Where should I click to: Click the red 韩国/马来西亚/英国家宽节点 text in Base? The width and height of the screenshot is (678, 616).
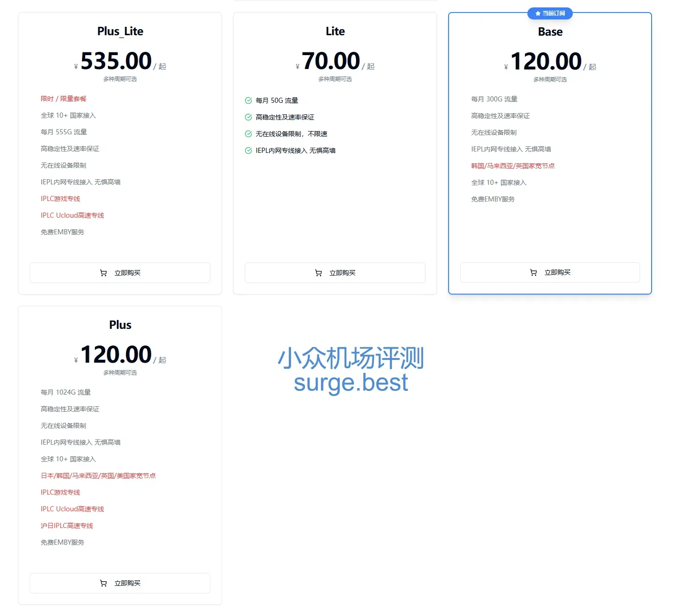click(x=513, y=166)
